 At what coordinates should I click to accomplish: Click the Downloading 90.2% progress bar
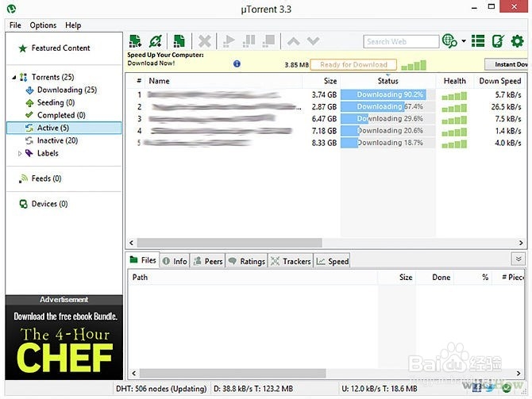coord(387,94)
